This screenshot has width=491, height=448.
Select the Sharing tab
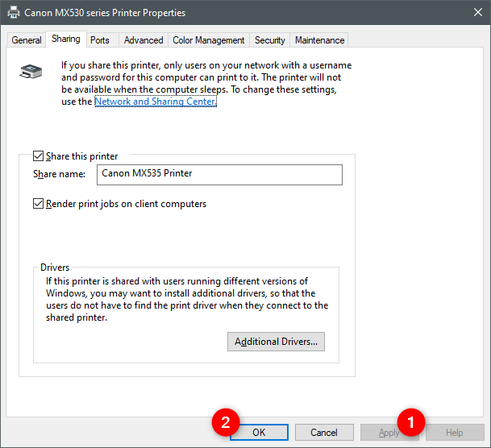66,39
